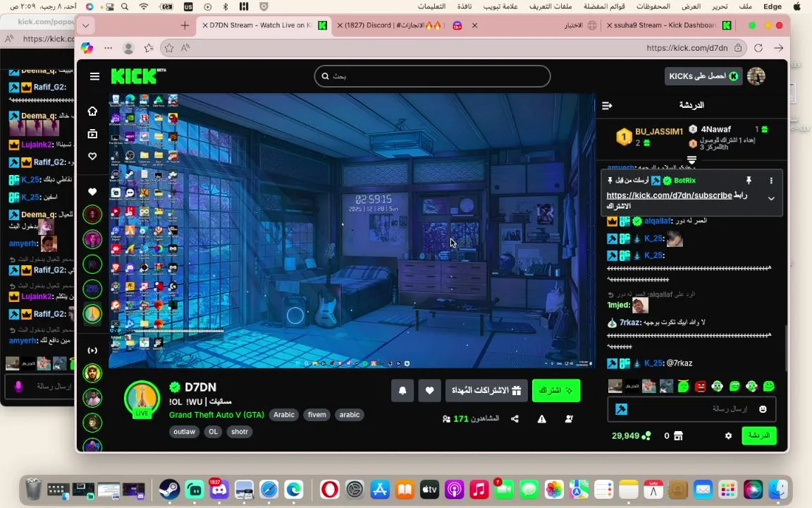Share the stream via share icon
Screen dimensions: 812x508
coord(515,419)
